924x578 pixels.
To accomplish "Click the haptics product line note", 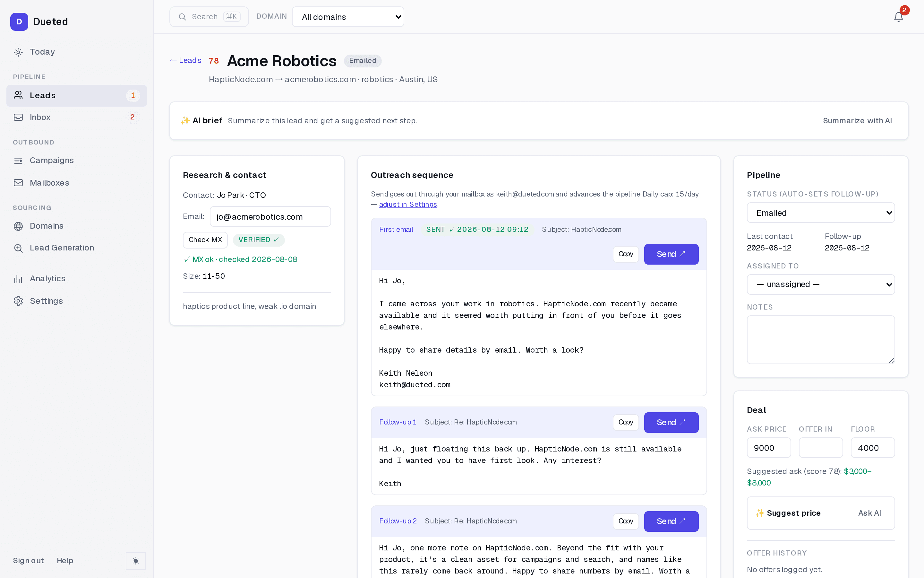I will pos(249,307).
